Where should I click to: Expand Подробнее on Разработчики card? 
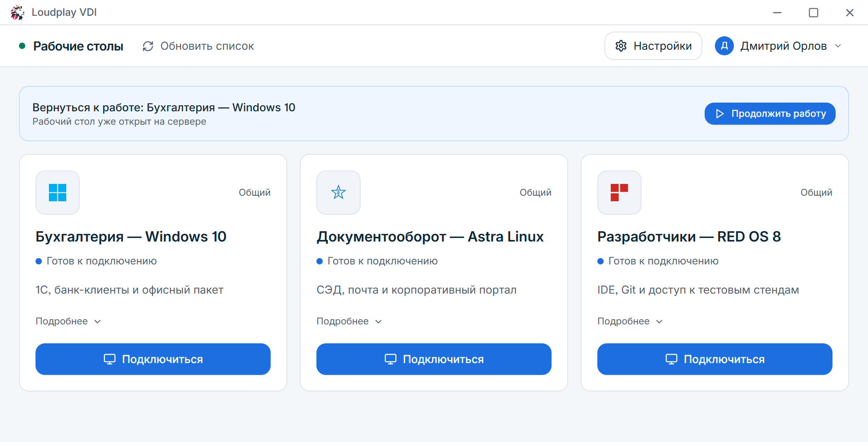click(x=630, y=321)
